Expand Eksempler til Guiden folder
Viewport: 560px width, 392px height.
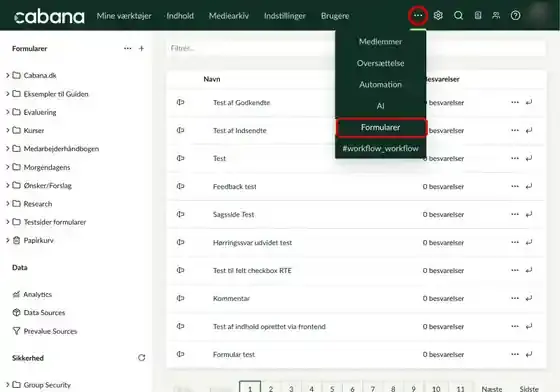[8, 94]
